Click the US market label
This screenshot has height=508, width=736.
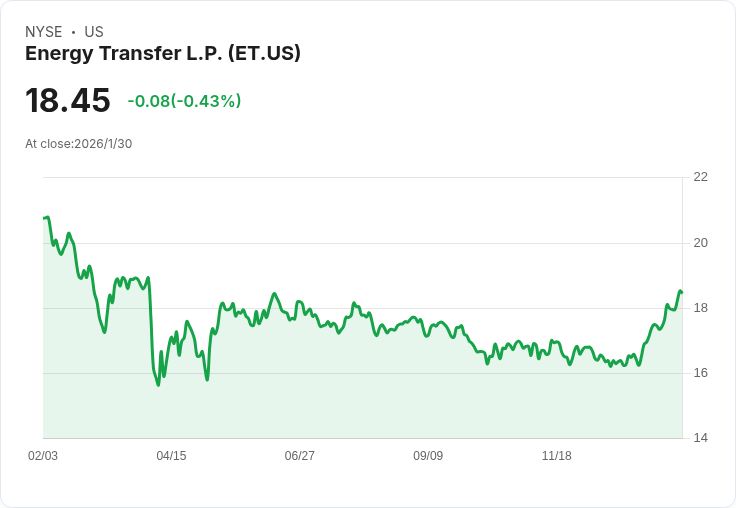[x=94, y=32]
